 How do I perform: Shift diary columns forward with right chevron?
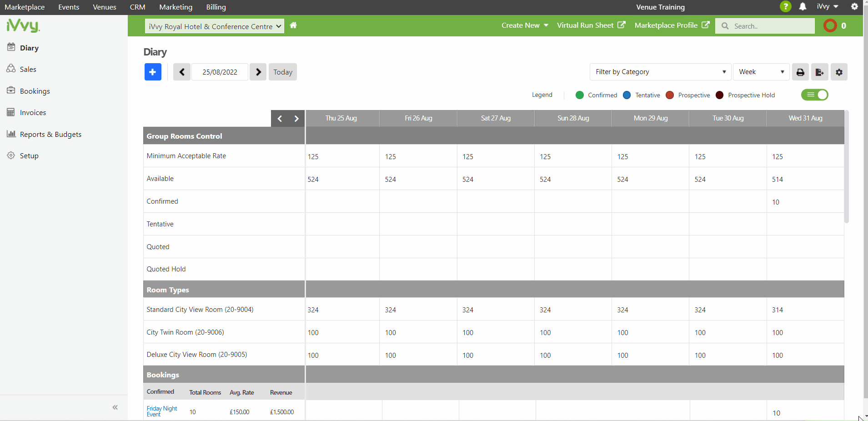click(x=296, y=119)
